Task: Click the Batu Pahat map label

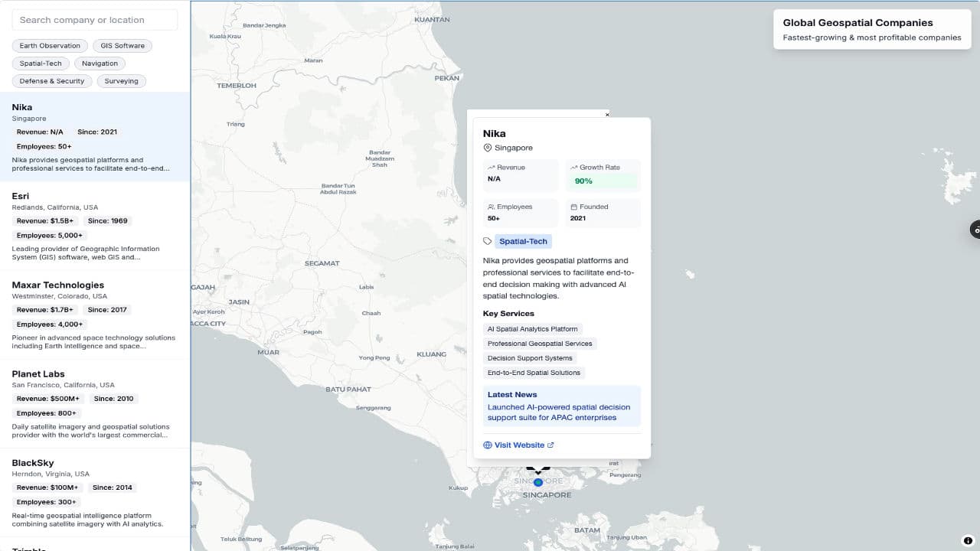Action: click(348, 390)
